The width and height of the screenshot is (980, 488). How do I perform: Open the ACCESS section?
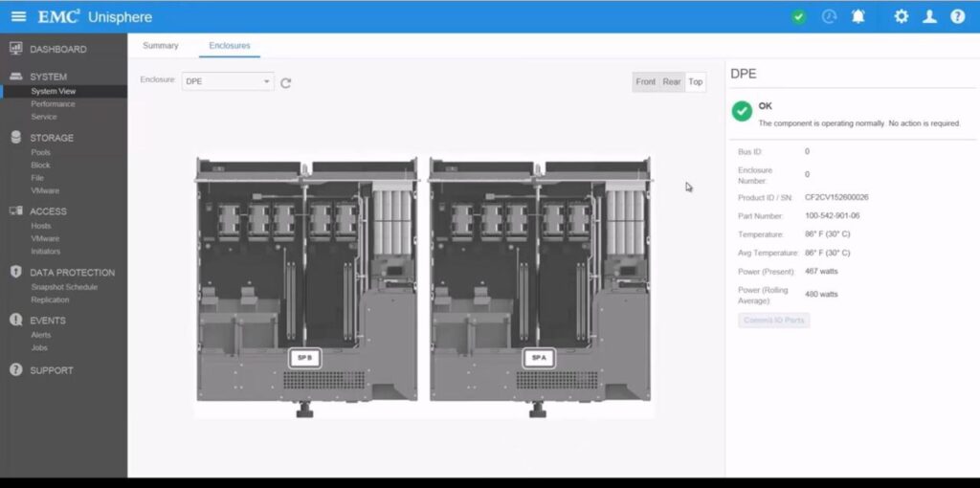[48, 211]
